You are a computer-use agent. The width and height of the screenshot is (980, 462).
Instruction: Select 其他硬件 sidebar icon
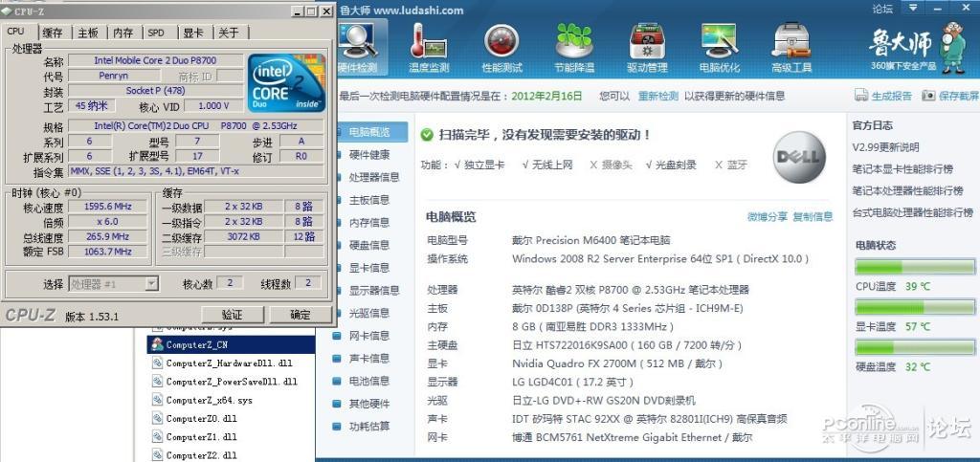[338, 404]
